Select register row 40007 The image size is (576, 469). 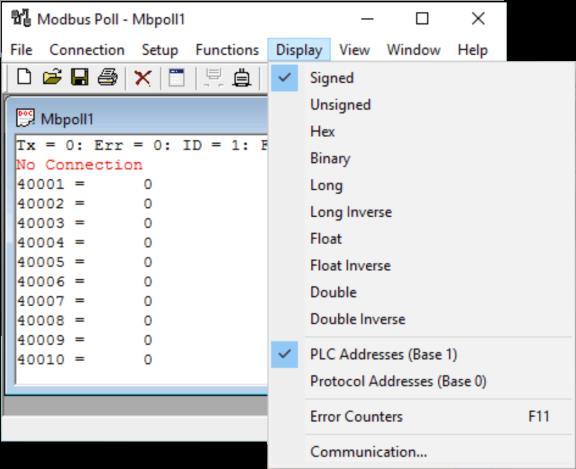coord(84,301)
